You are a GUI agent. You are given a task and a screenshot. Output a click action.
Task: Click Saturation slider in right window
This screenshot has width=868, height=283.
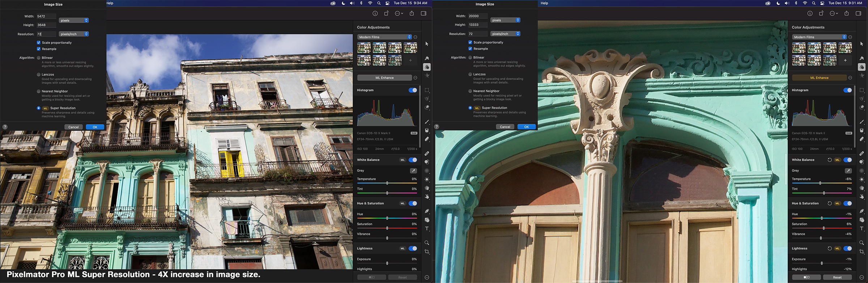822,228
